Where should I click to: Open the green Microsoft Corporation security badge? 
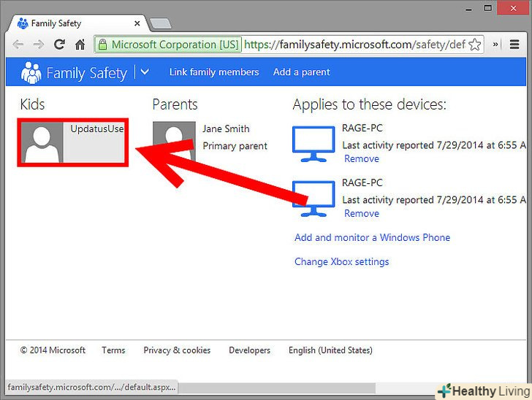pos(168,45)
